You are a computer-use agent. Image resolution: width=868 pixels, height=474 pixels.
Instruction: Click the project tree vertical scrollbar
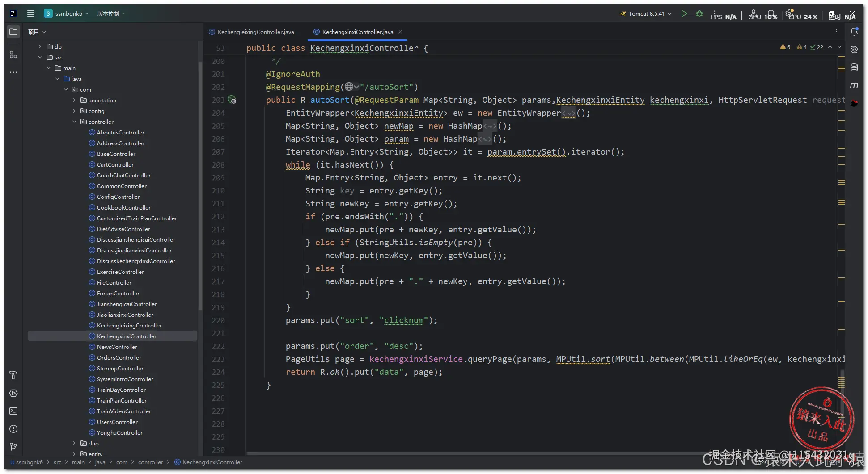click(200, 185)
